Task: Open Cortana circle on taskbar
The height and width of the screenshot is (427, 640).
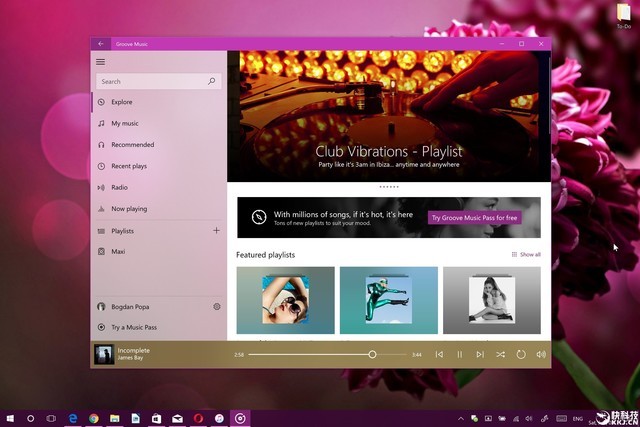Action: pyautogui.click(x=30, y=418)
